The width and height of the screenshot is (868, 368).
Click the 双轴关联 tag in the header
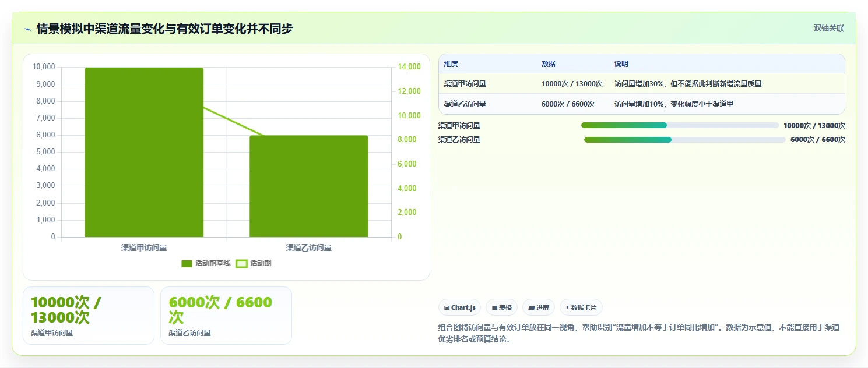pyautogui.click(x=828, y=28)
